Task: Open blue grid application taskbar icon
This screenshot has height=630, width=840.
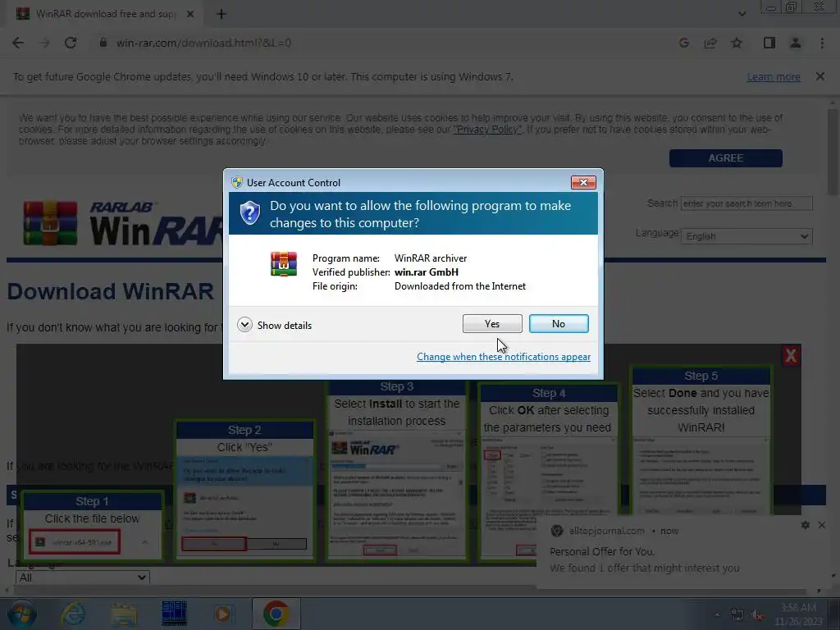Action: [175, 614]
